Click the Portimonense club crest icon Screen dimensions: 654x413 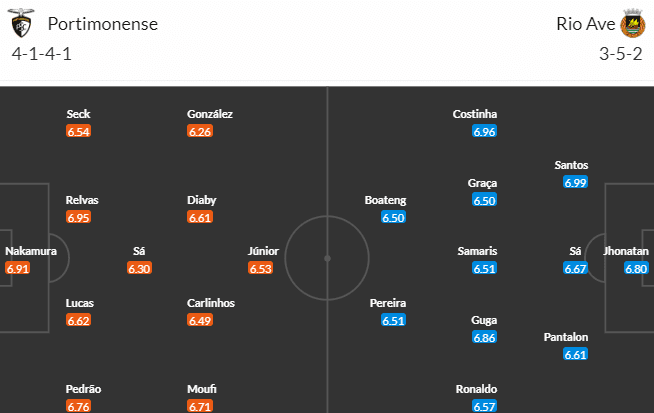click(22, 24)
